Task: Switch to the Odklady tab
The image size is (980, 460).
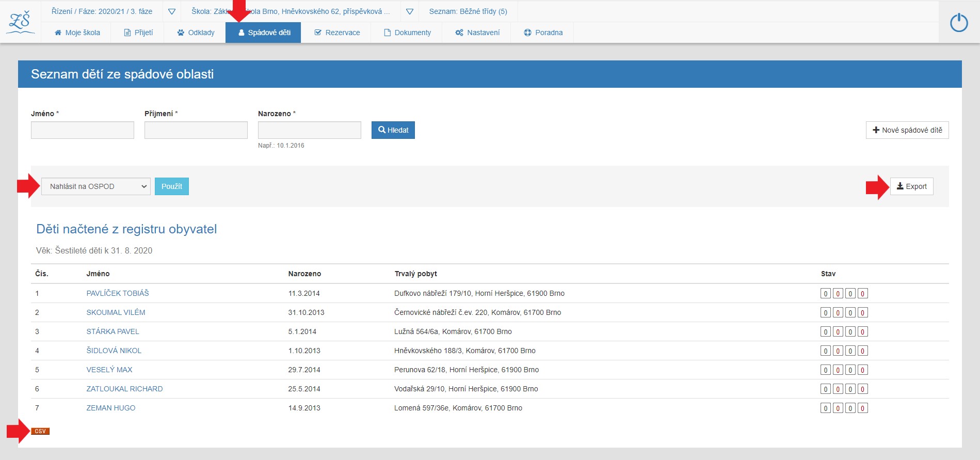Action: click(x=196, y=33)
